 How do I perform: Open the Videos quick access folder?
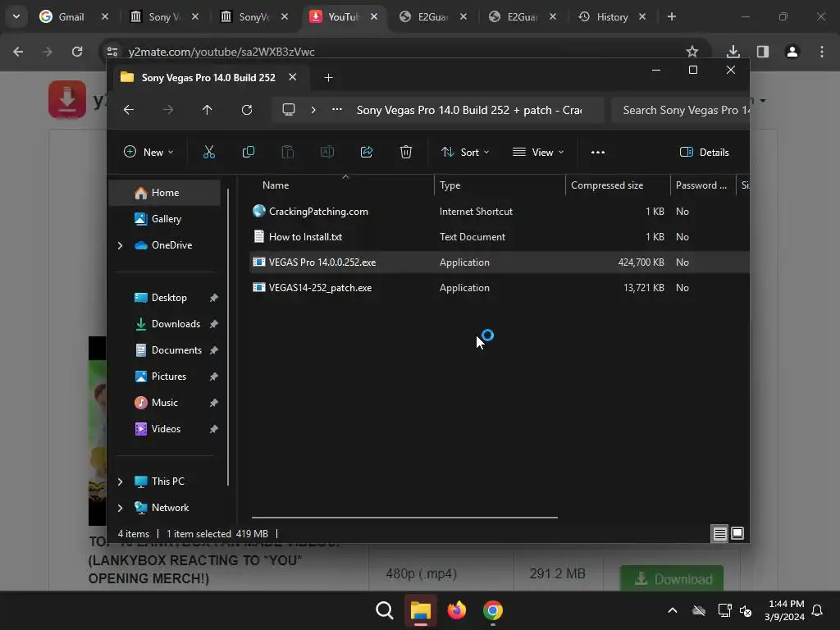tap(164, 429)
